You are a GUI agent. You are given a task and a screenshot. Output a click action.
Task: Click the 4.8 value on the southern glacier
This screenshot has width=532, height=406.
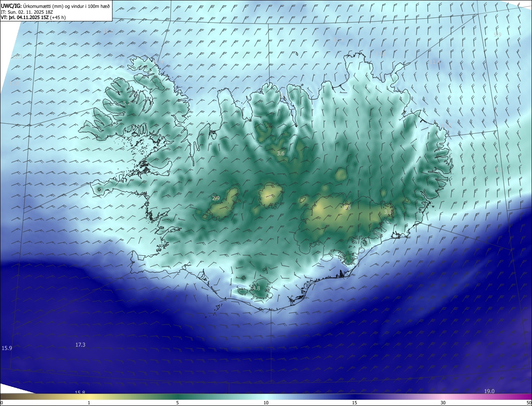coord(256,288)
